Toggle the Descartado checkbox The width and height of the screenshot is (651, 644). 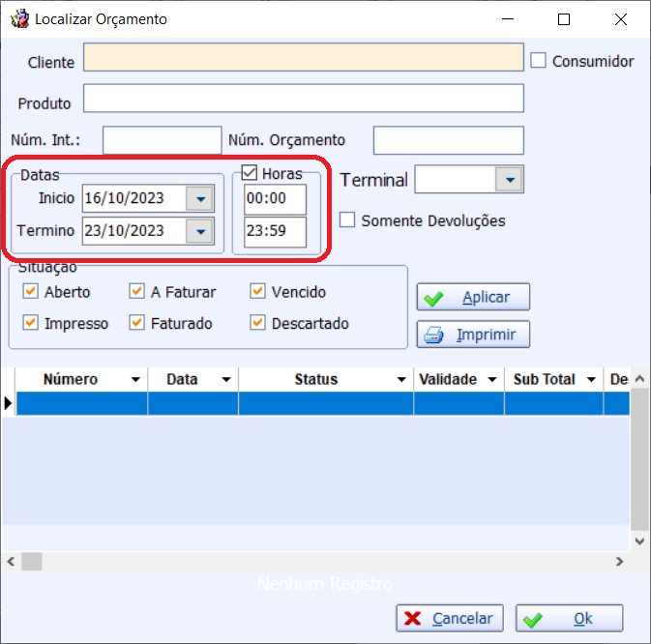(x=257, y=324)
